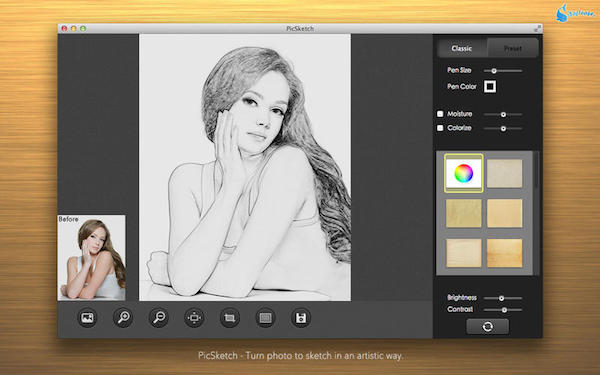Switch to the Classic tab

[462, 48]
